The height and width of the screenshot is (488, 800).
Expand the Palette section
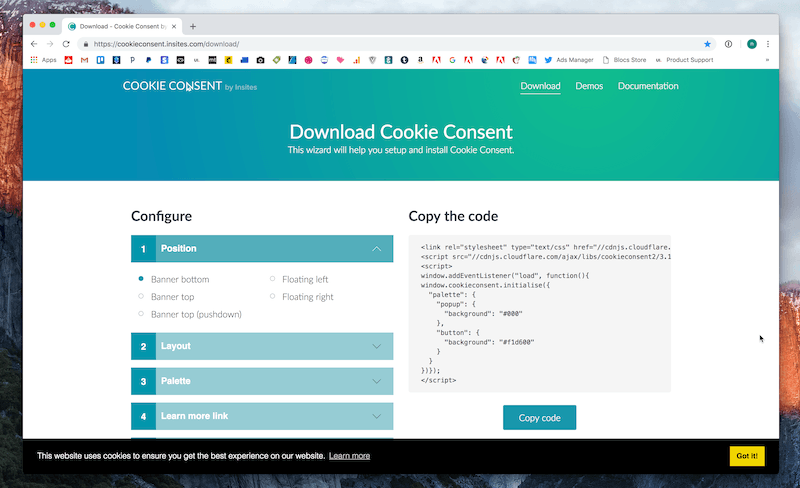(x=262, y=381)
